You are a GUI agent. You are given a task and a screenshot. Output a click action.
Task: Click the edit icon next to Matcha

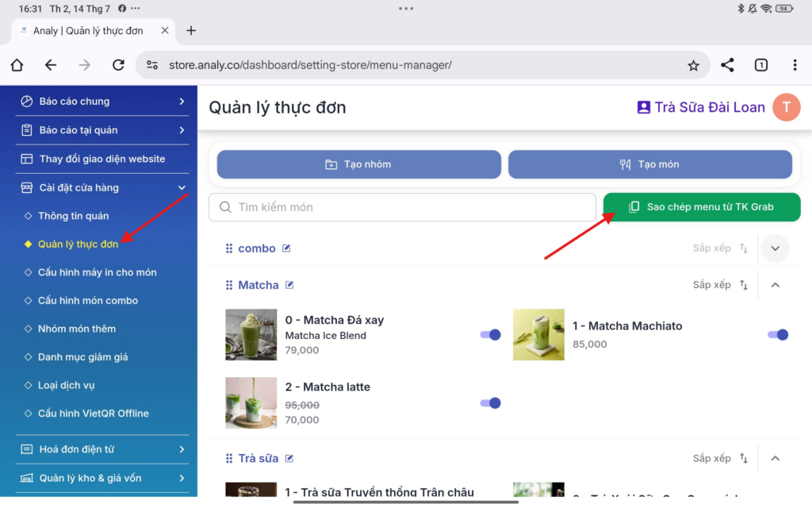click(289, 285)
